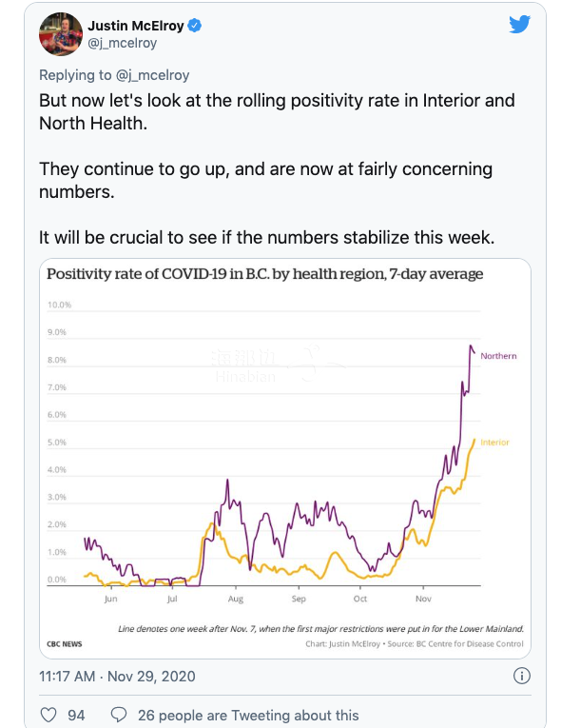Click the Nov label on the x-axis
The width and height of the screenshot is (561, 728).
point(423,599)
